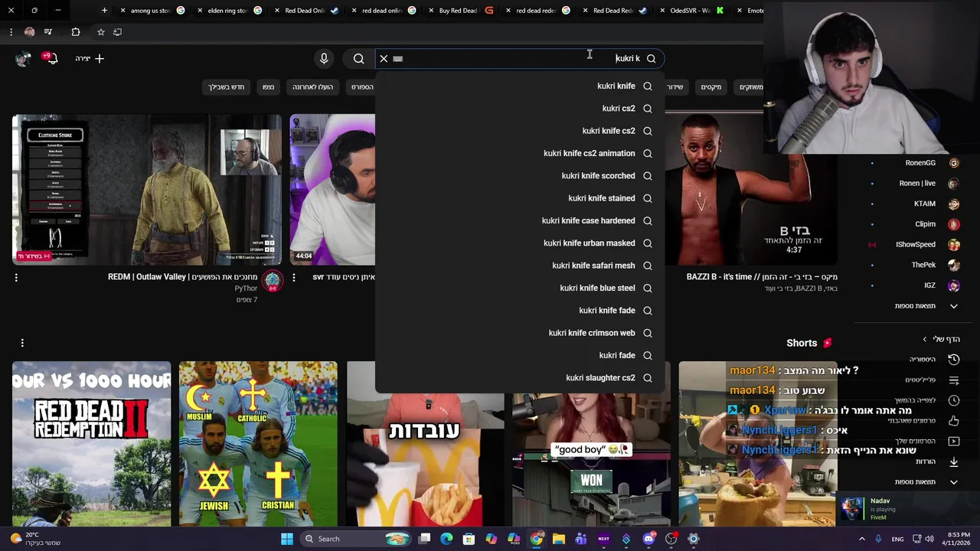This screenshot has height=551, width=980.
Task: Open the Muslim Catholic Jewish Cristian short
Action: [258, 444]
